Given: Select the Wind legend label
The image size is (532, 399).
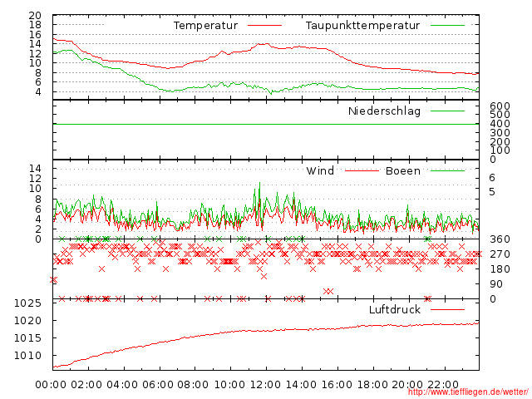Looking at the screenshot, I should pos(320,170).
